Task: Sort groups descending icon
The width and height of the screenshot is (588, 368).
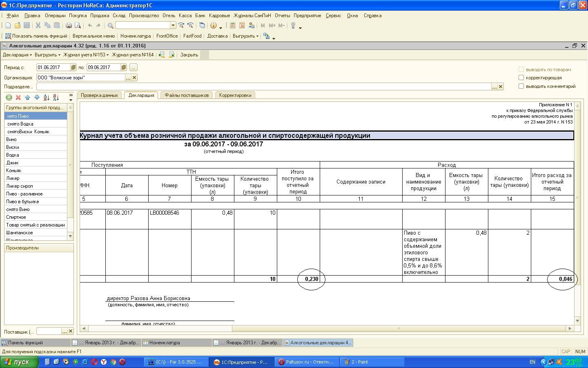Action: (x=56, y=97)
